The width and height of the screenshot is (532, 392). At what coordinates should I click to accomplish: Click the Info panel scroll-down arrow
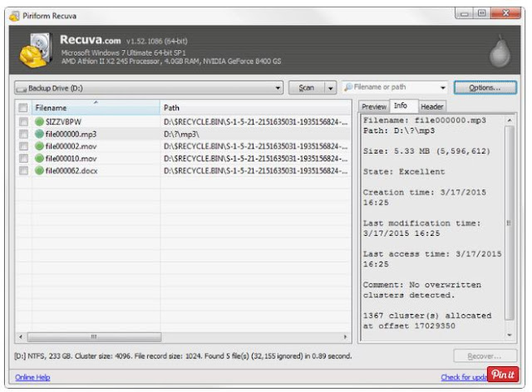point(510,335)
